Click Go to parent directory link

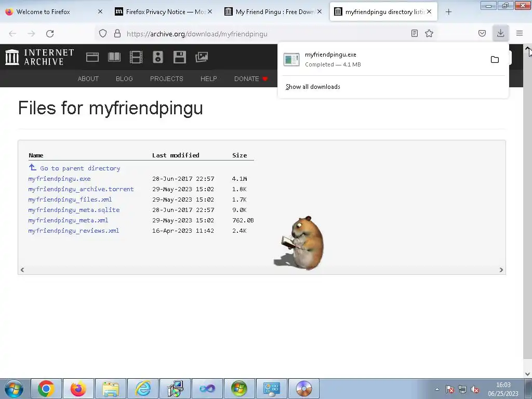pyautogui.click(x=80, y=168)
